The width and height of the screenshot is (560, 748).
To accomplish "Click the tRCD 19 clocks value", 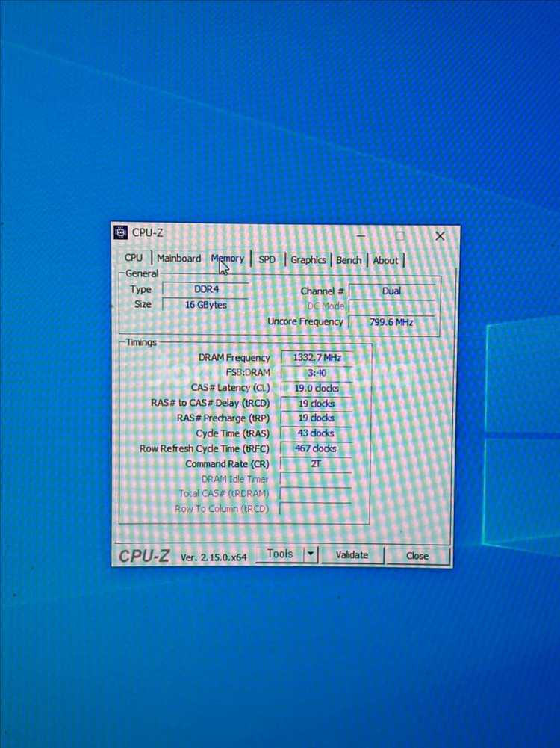I will click(x=317, y=403).
